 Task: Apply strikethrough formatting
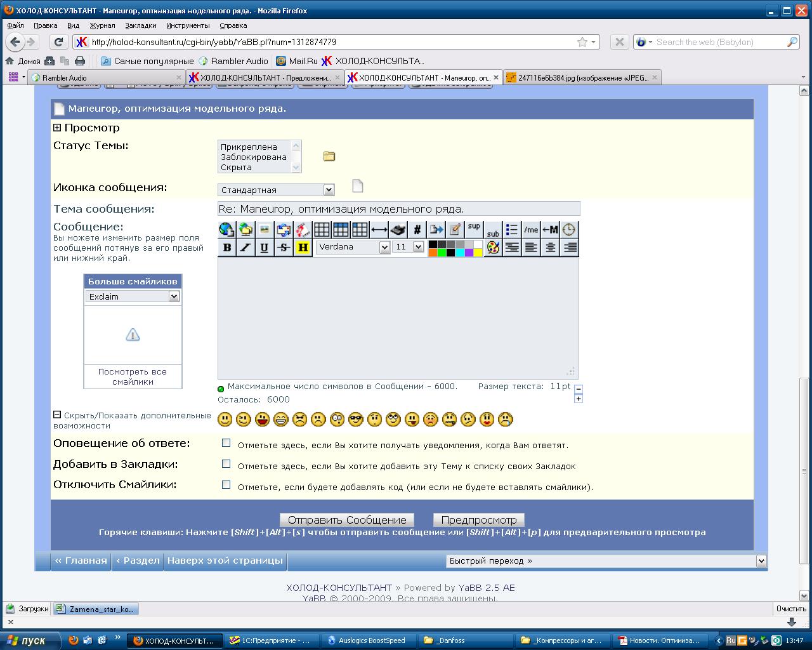coord(284,248)
